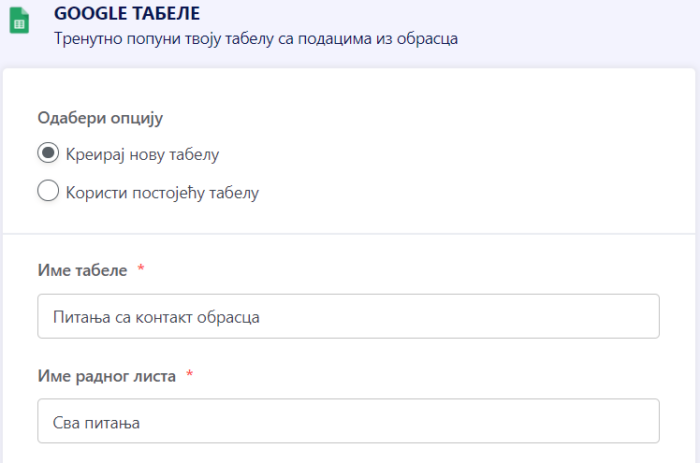Image resolution: width=700 pixels, height=463 pixels.
Task: Click the red asterisk next to 'Име радног листа'
Action: [x=189, y=375]
